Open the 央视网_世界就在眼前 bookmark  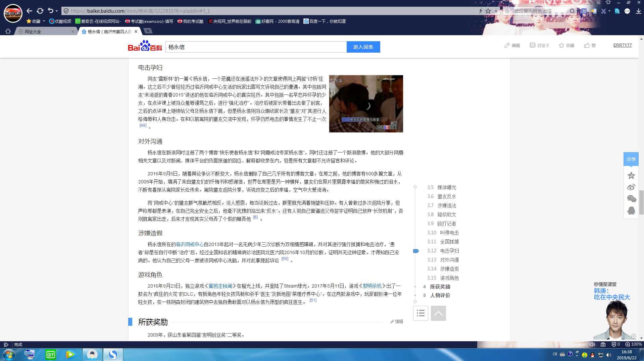pos(230,21)
